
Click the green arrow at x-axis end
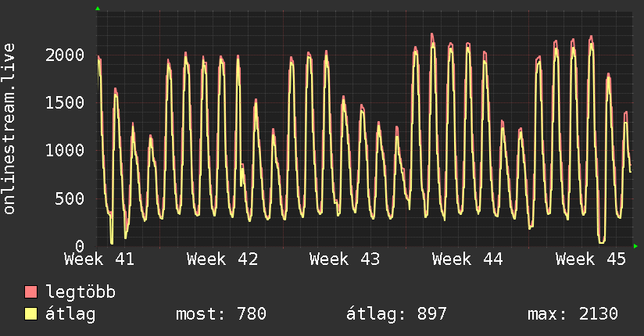[635, 246]
